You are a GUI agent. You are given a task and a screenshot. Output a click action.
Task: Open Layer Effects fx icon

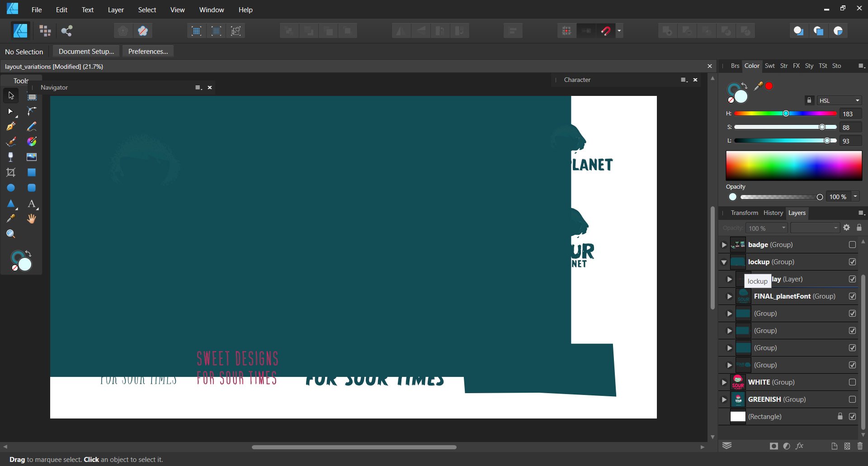800,446
